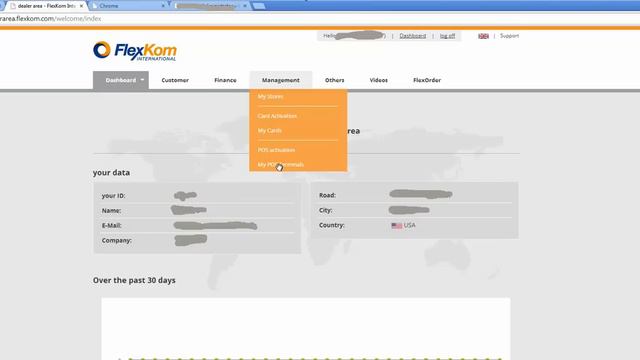Image resolution: width=640 pixels, height=360 pixels.
Task: Open the Others navigation menu
Action: tap(335, 80)
